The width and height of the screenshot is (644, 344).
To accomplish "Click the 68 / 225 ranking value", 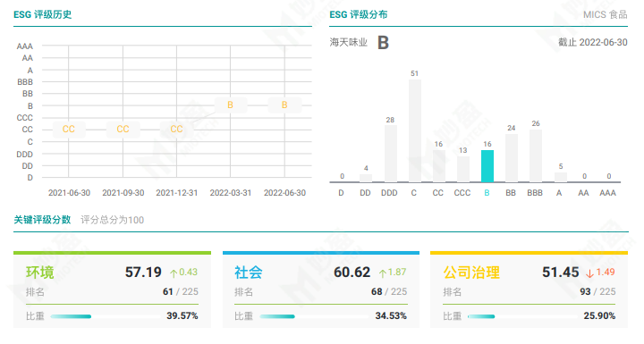I will click(x=389, y=292).
